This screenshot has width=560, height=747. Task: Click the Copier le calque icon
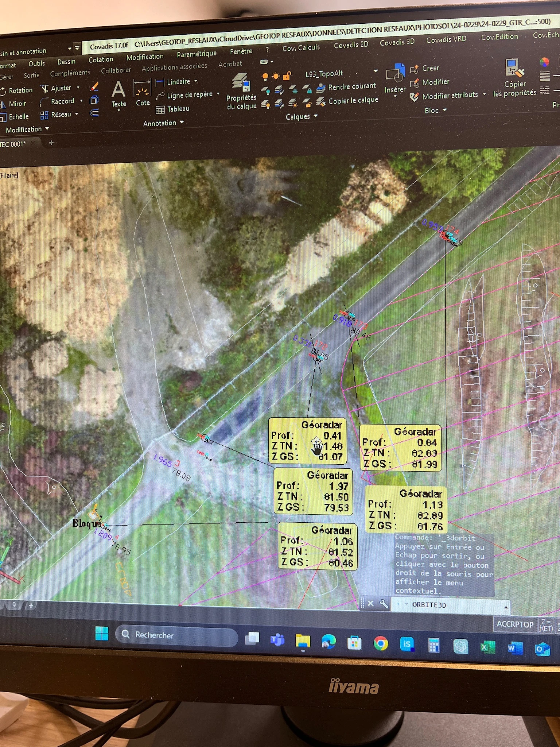[321, 102]
